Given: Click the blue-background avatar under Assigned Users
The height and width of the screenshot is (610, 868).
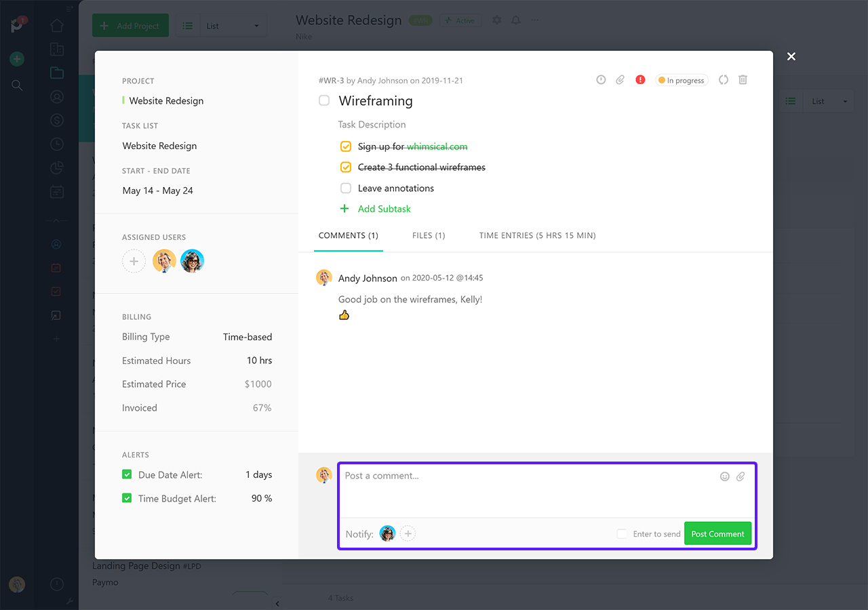Looking at the screenshot, I should 193,261.
